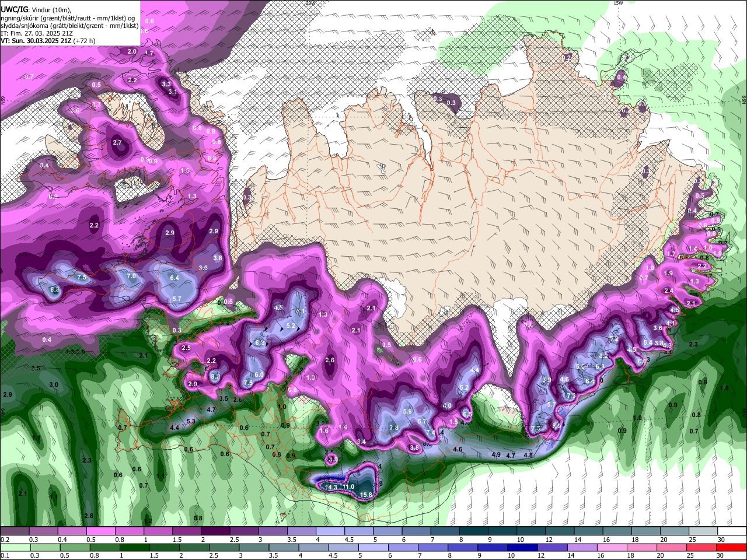Click the 8.2 snowfall value

215,377
